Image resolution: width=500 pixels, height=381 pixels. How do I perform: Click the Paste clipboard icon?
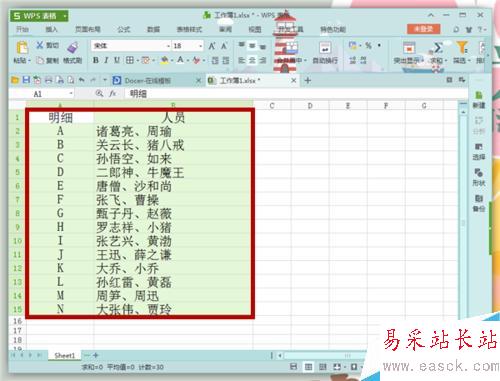pyautogui.click(x=22, y=48)
